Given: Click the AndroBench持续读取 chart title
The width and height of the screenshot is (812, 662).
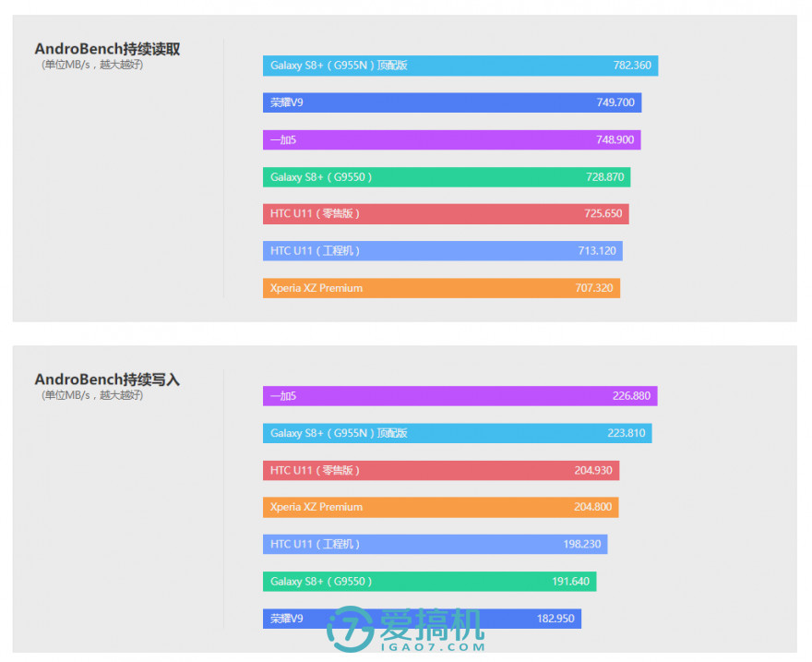Looking at the screenshot, I should pyautogui.click(x=106, y=49).
